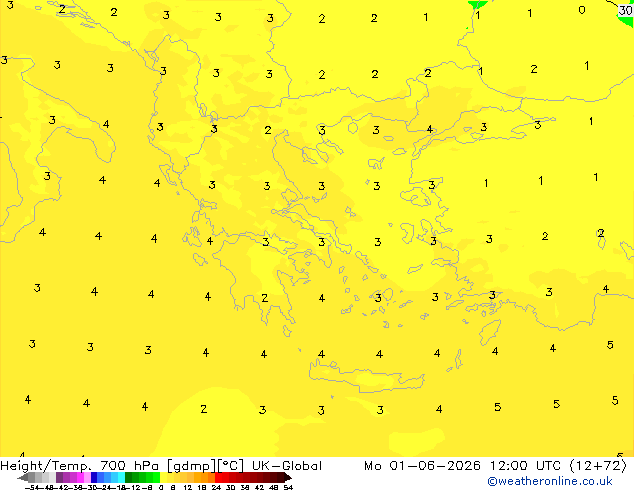The image size is (634, 490).
Task: Pick the cyan swatch in legend
Action: (121, 477)
